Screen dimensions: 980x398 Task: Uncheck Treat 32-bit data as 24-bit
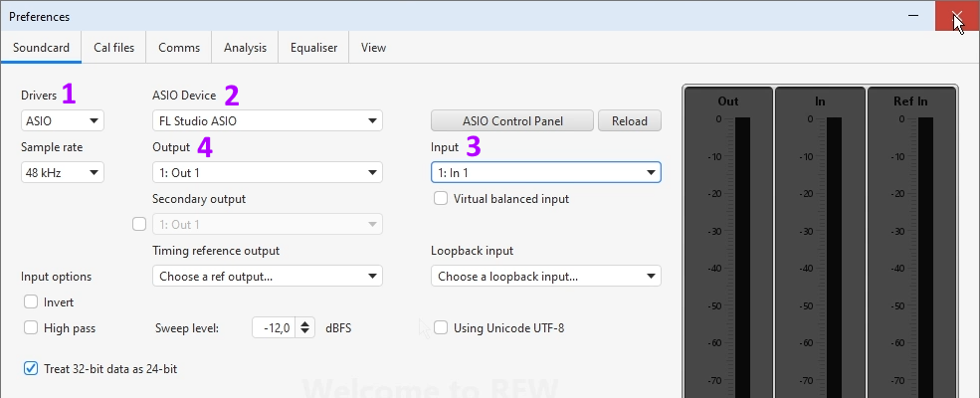pos(31,369)
